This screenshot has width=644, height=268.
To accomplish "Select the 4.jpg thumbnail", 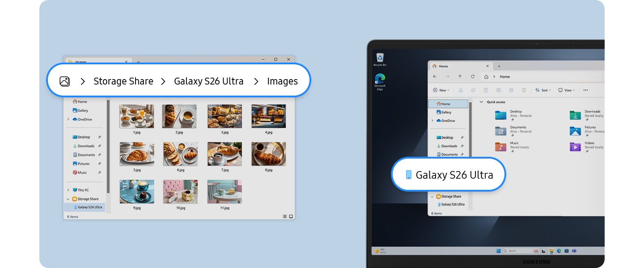I will pyautogui.click(x=269, y=117).
